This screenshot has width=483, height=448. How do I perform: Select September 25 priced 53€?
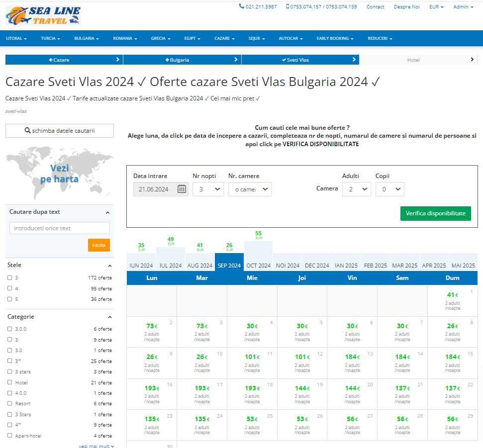click(252, 425)
